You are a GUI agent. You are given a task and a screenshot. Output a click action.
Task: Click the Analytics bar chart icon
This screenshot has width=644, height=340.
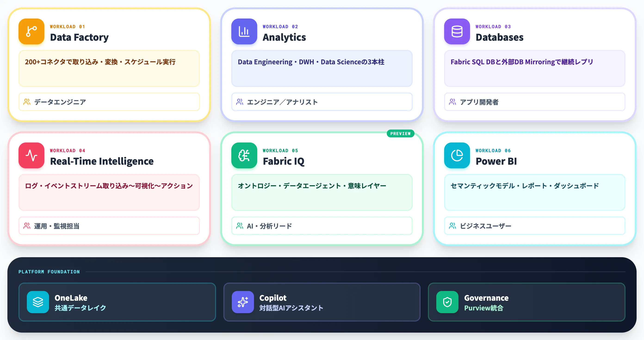pos(244,31)
